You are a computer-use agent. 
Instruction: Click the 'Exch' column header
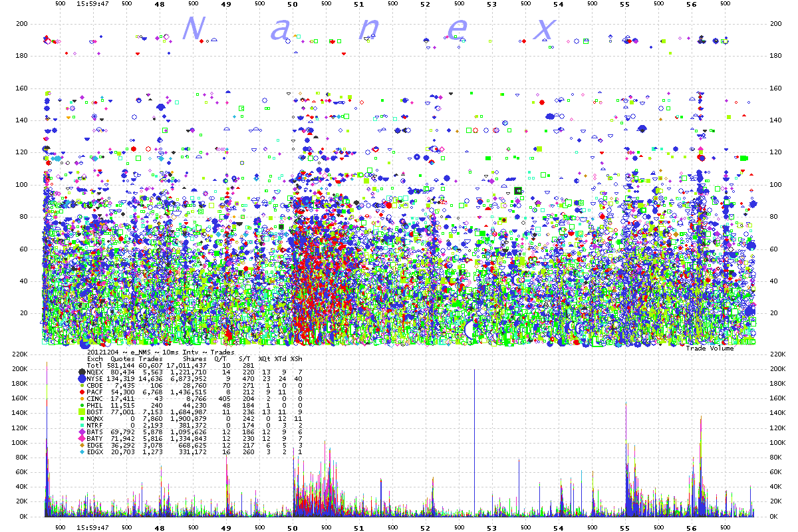(95, 359)
